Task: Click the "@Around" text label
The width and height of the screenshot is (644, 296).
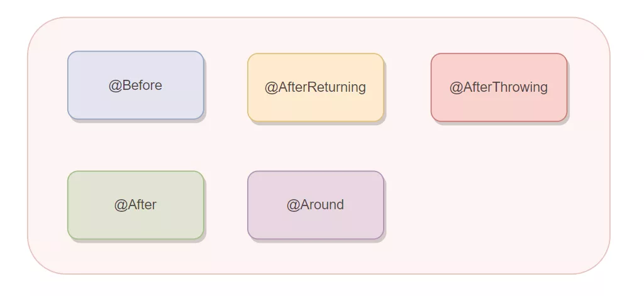Action: (x=315, y=205)
